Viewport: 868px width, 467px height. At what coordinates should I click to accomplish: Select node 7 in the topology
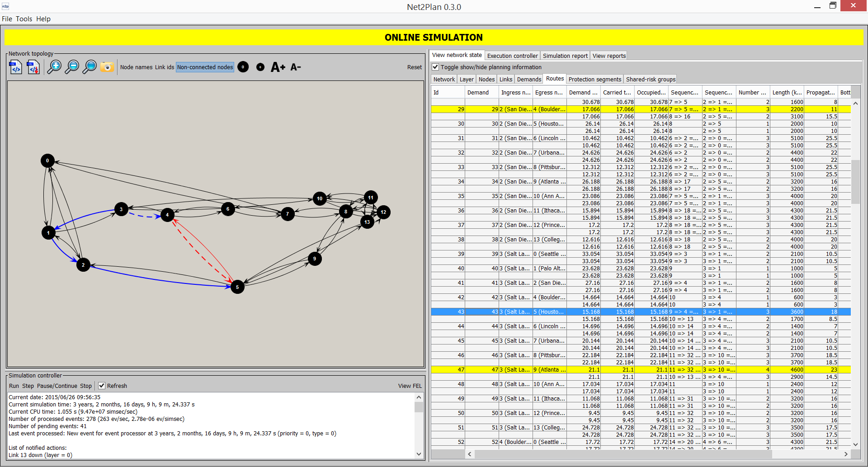click(x=288, y=214)
